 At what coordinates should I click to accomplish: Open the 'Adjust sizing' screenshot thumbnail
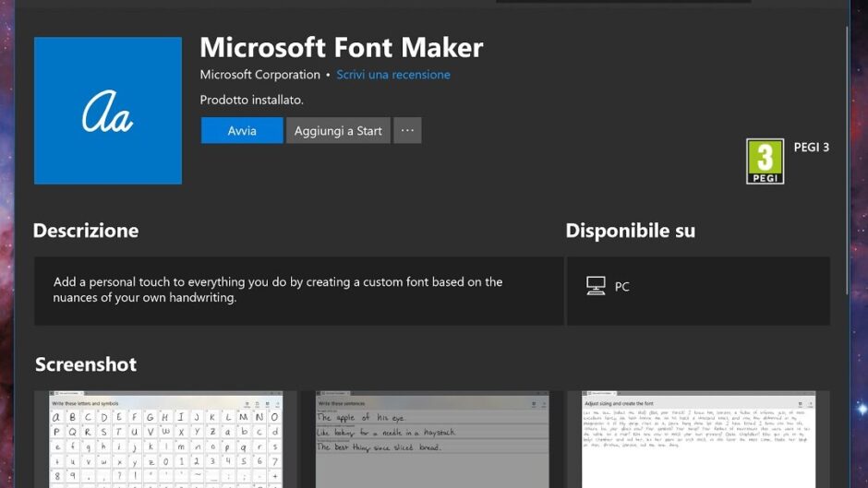pyautogui.click(x=698, y=439)
